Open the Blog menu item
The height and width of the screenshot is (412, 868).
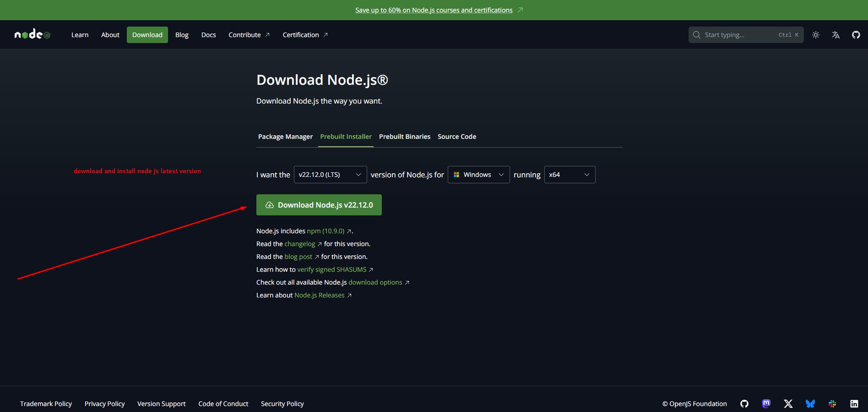[182, 35]
